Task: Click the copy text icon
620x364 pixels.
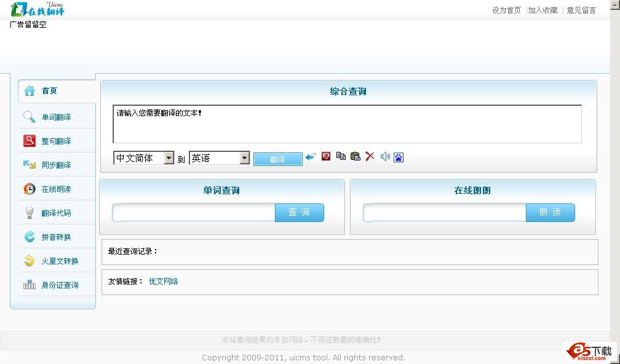Action: tap(341, 156)
